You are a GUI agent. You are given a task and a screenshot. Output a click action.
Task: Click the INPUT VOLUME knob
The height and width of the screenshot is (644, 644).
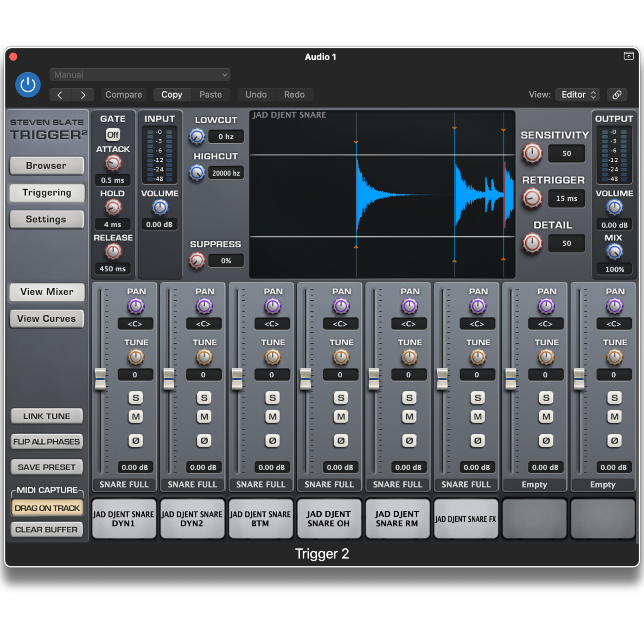(x=160, y=208)
